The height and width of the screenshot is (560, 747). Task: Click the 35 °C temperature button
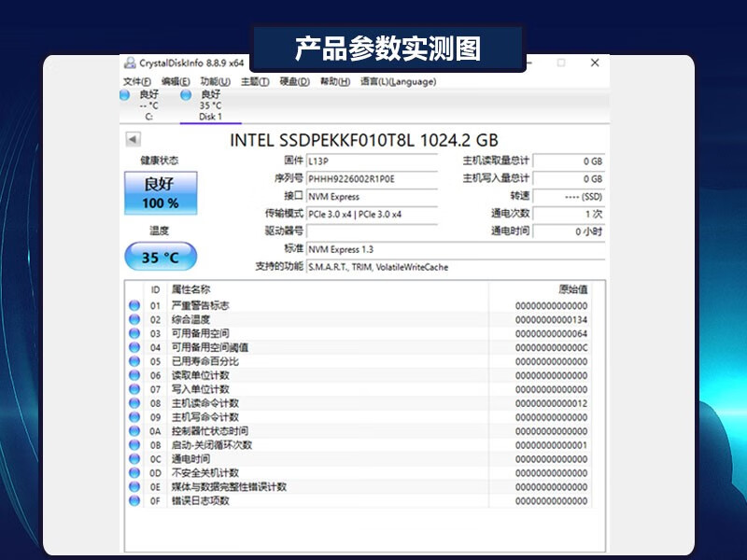pos(161,258)
